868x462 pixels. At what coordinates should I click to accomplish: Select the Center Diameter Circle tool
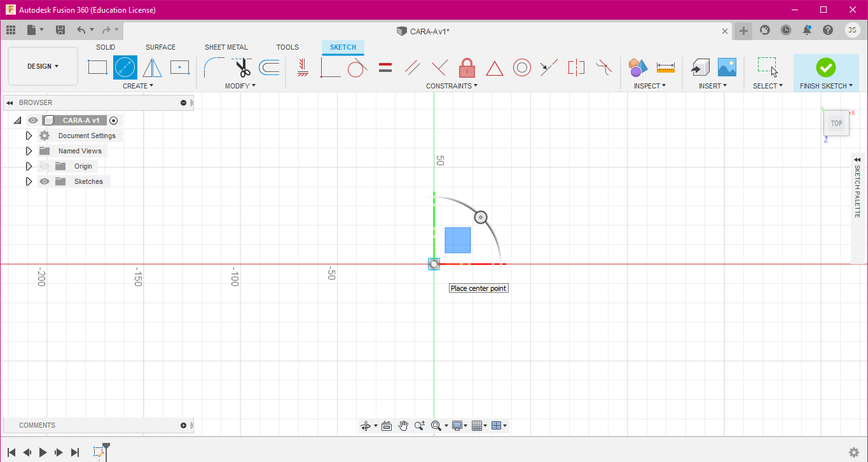(125, 67)
